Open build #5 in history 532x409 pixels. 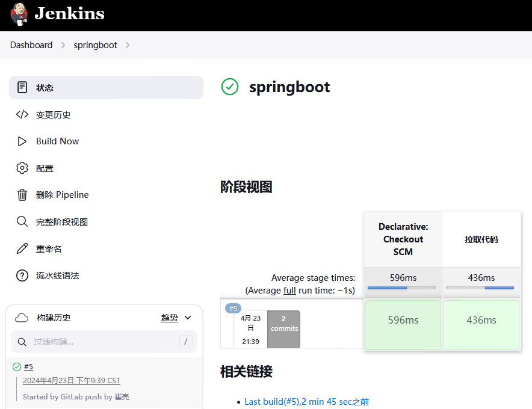[28, 367]
